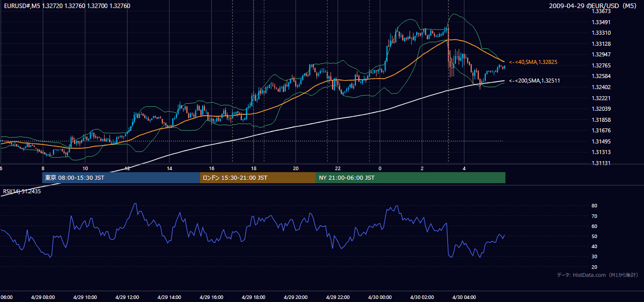Click the 4/30 02:00 time axis label
The image size is (644, 302).
(422, 297)
